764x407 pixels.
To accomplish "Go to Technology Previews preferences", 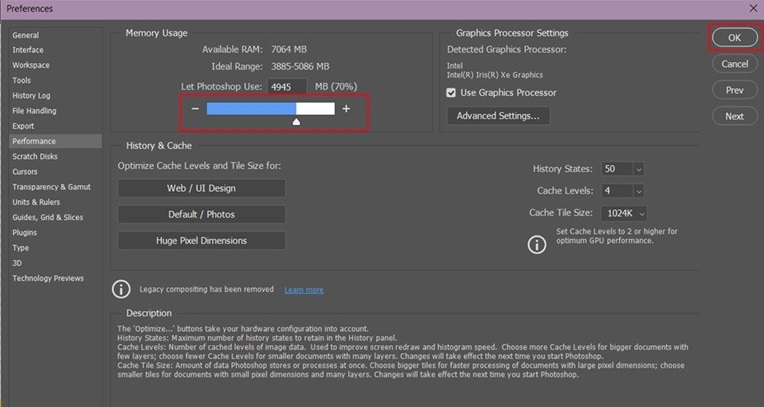I will tap(48, 278).
